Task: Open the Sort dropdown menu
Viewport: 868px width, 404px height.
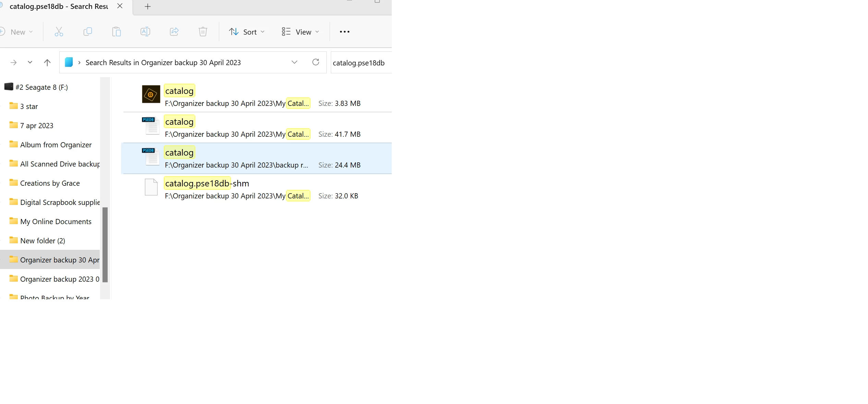Action: tap(247, 32)
